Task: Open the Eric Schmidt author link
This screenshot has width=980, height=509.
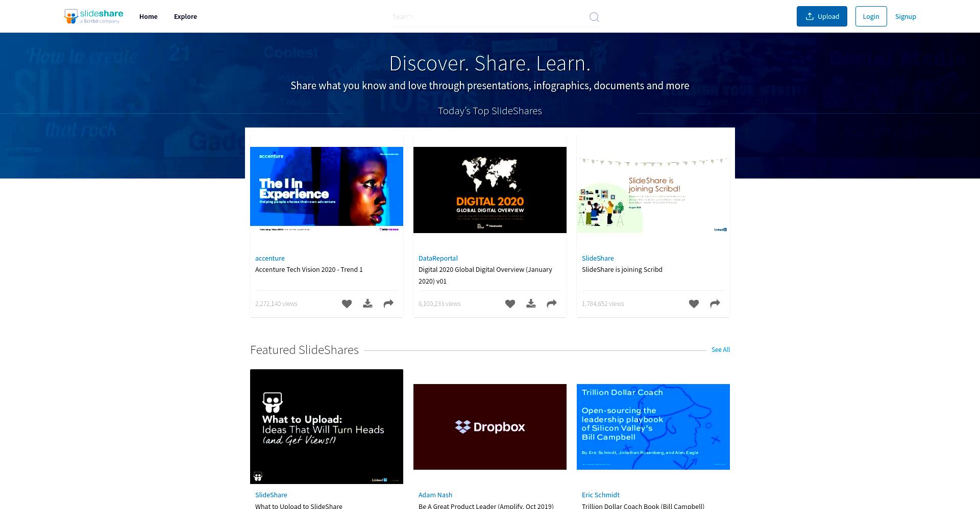Action: pos(601,495)
